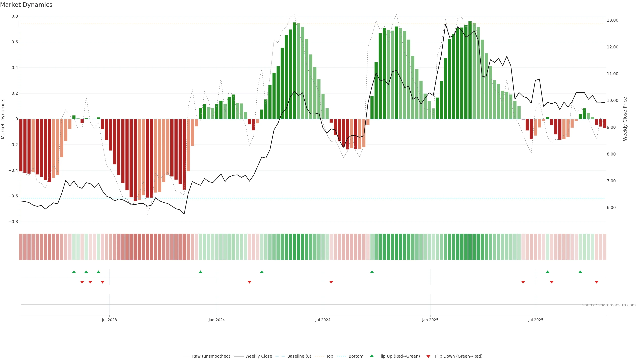This screenshot has width=644, height=362.
Task: Click the Jan 2024 x-axis label
Action: click(217, 320)
